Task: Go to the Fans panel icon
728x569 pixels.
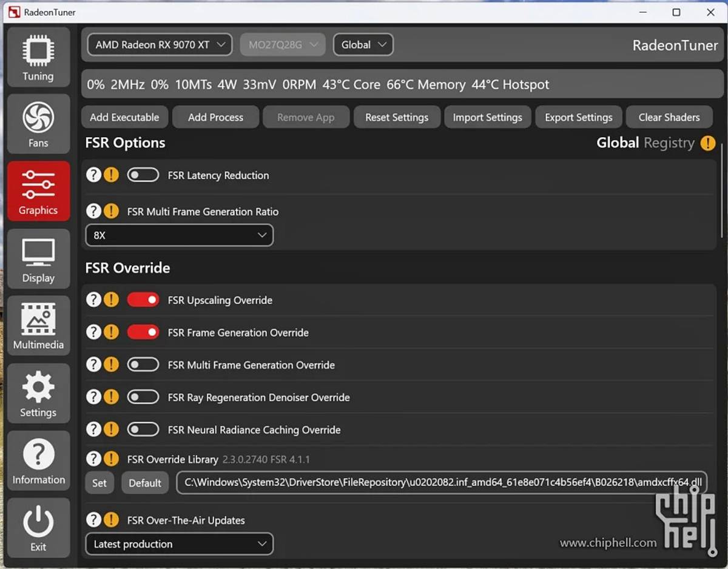Action: pos(38,117)
